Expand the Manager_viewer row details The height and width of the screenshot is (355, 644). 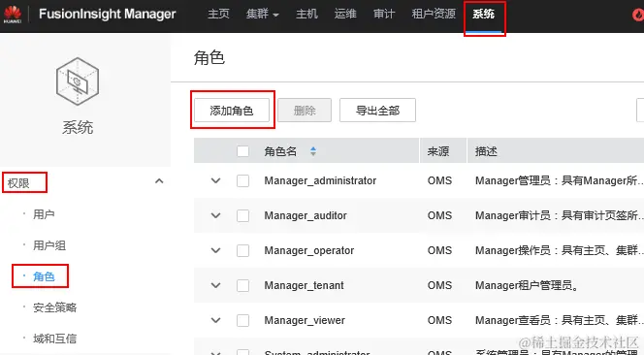click(215, 320)
